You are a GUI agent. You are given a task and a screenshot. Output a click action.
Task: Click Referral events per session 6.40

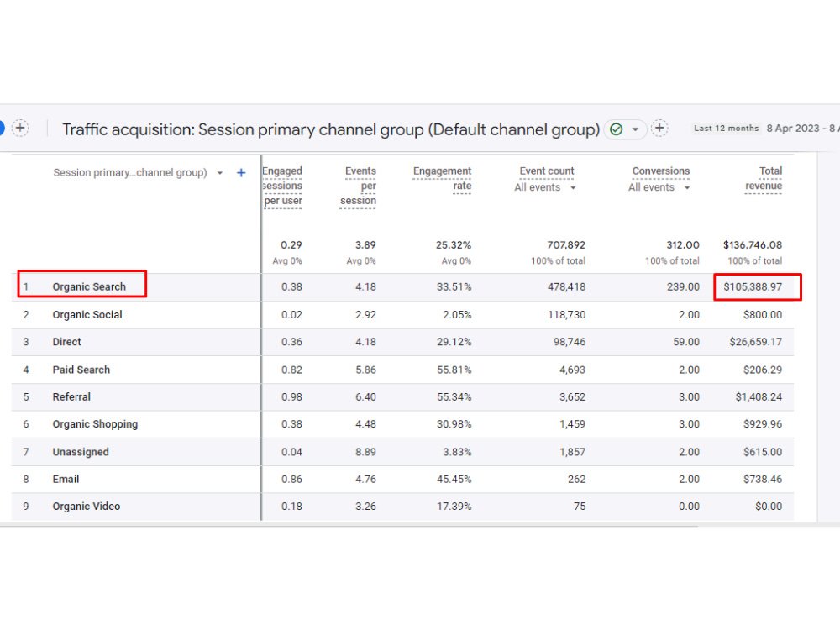coord(365,397)
